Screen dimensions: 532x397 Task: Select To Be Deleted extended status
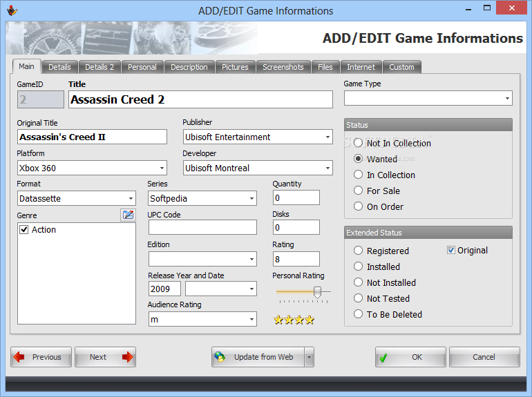pyautogui.click(x=388, y=315)
